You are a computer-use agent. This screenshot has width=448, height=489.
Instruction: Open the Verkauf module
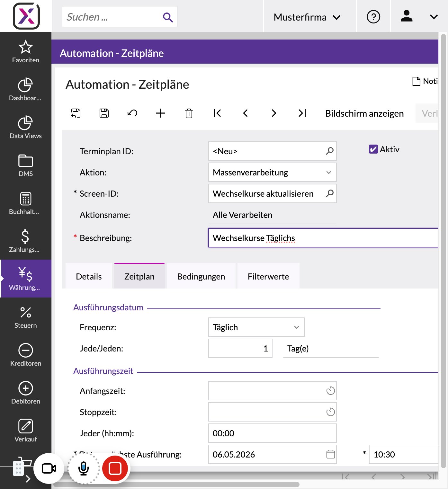click(x=26, y=431)
